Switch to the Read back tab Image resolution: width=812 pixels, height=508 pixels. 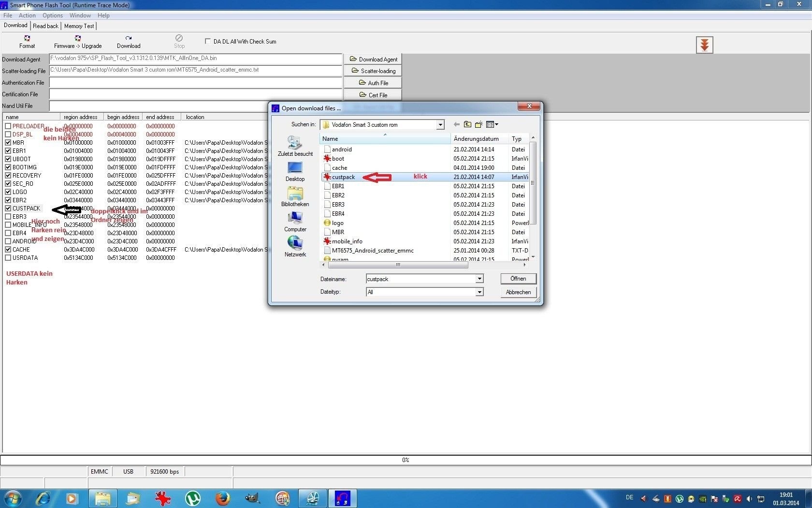(x=45, y=26)
